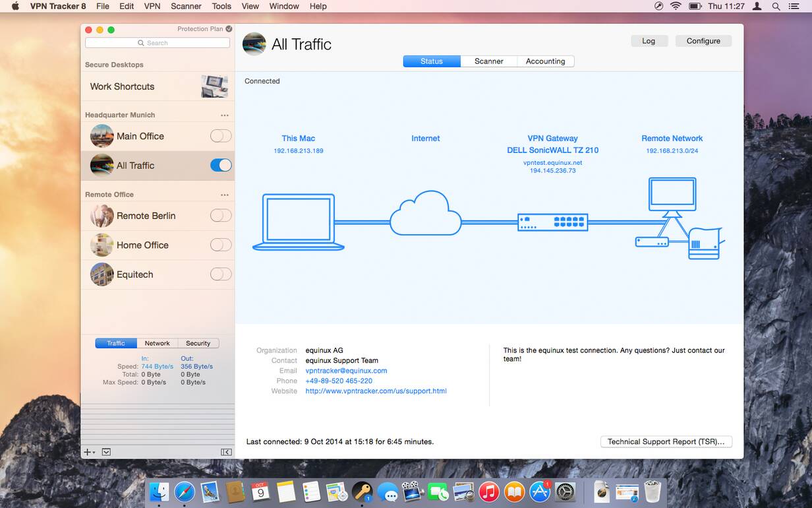Click the VPN Gateway router icon
Viewport: 812px width, 508px height.
pyautogui.click(x=552, y=222)
